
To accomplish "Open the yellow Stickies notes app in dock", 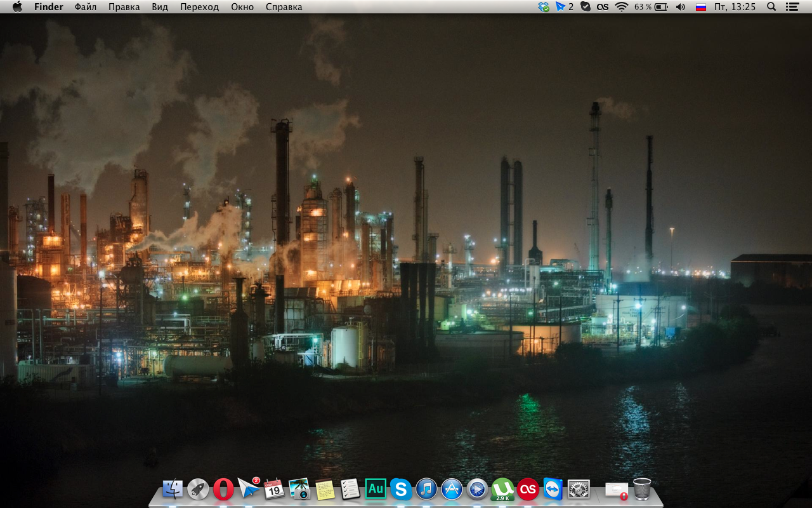I will tap(325, 489).
